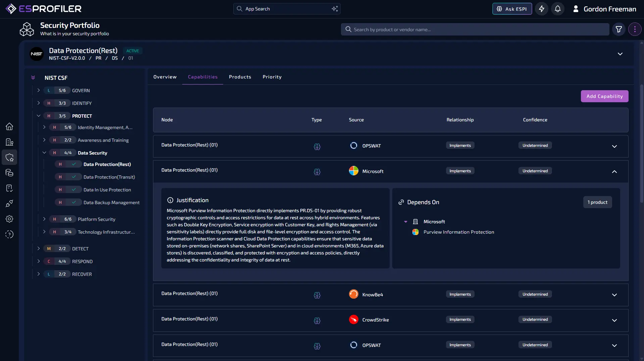
Task: Open the Ask ESPI assistant
Action: pos(512,9)
